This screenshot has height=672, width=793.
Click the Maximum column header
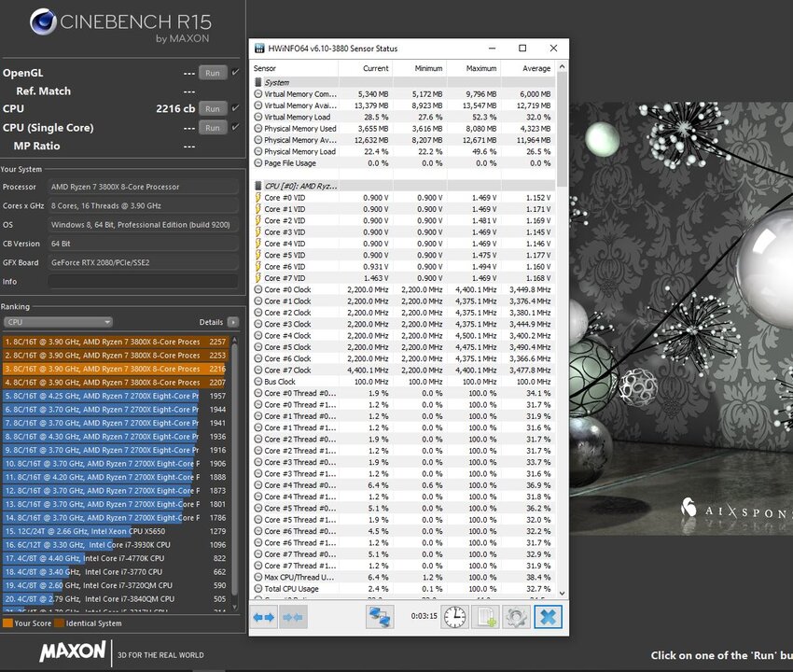(473, 68)
